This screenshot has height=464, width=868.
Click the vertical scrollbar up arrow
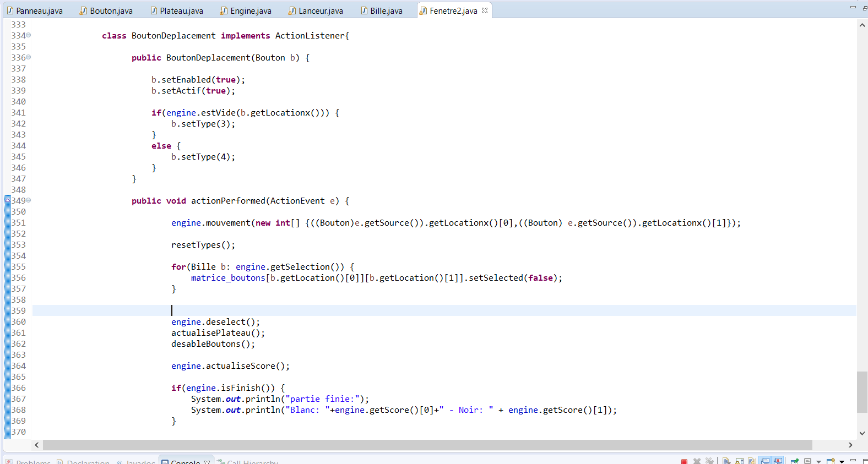click(862, 25)
